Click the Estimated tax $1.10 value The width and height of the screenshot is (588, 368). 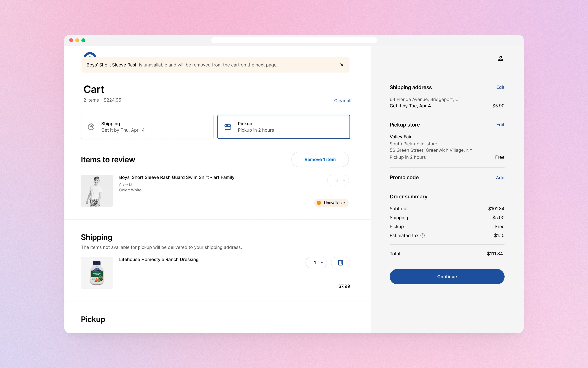499,235
